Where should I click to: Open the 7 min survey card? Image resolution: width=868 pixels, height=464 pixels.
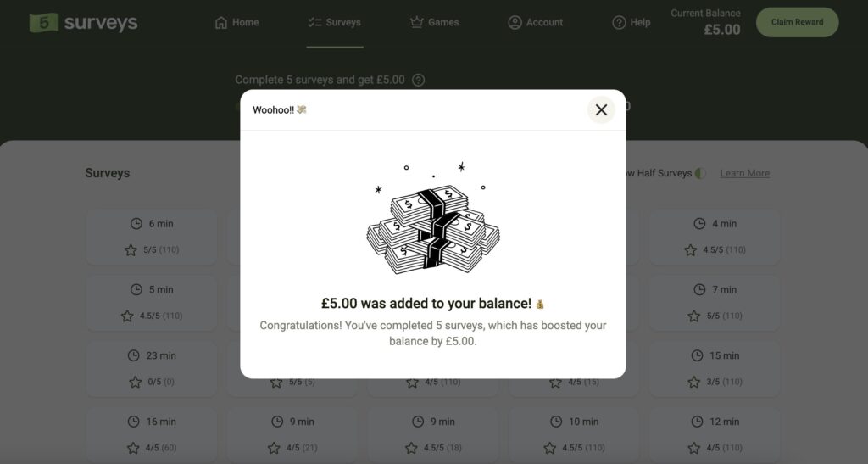[x=715, y=302]
